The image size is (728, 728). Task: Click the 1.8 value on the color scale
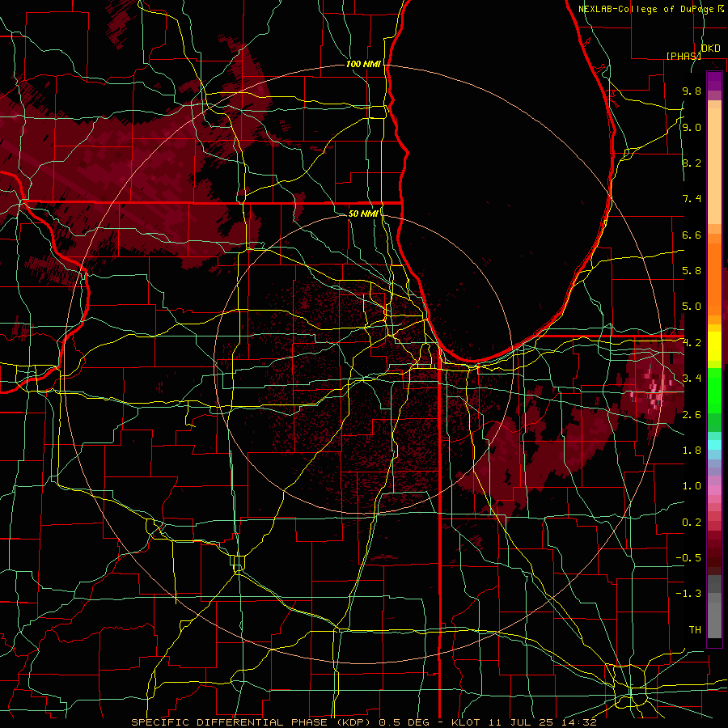(692, 451)
